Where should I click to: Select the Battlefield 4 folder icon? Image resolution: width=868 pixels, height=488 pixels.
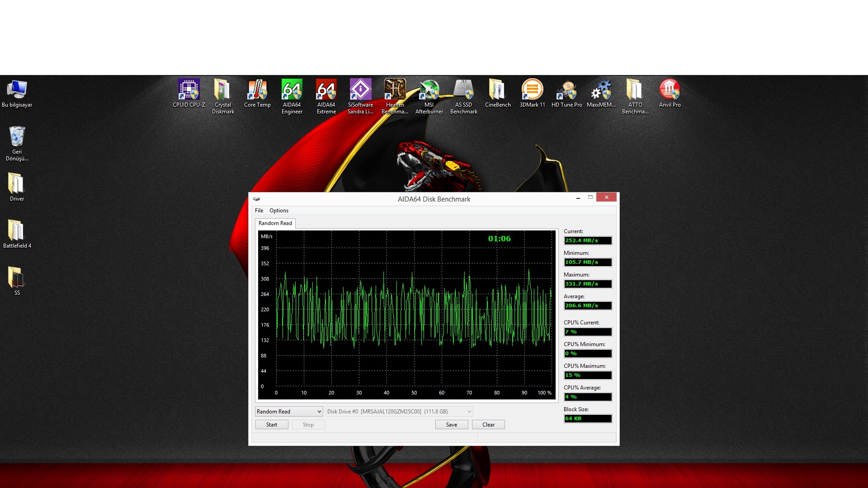pos(17,234)
